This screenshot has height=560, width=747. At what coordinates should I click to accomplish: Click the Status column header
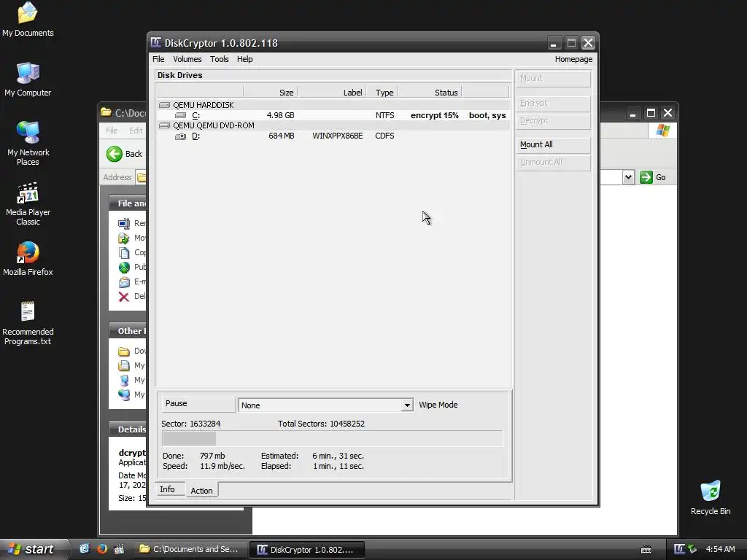tap(430, 92)
